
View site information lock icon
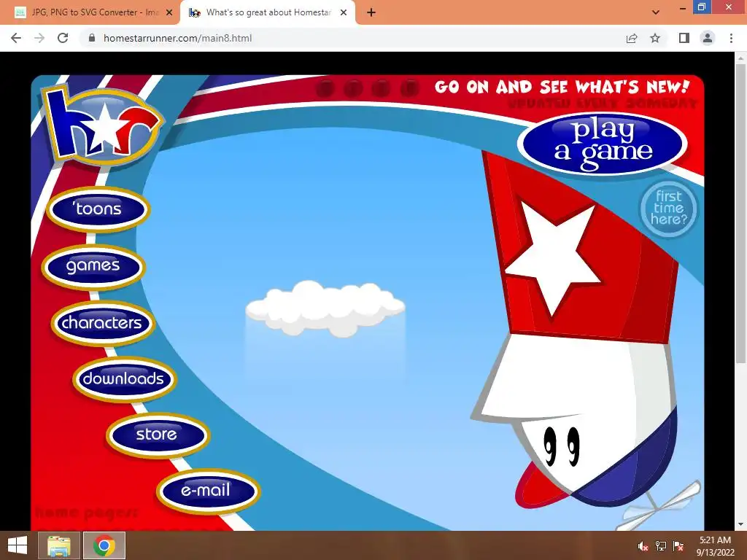[x=92, y=38]
